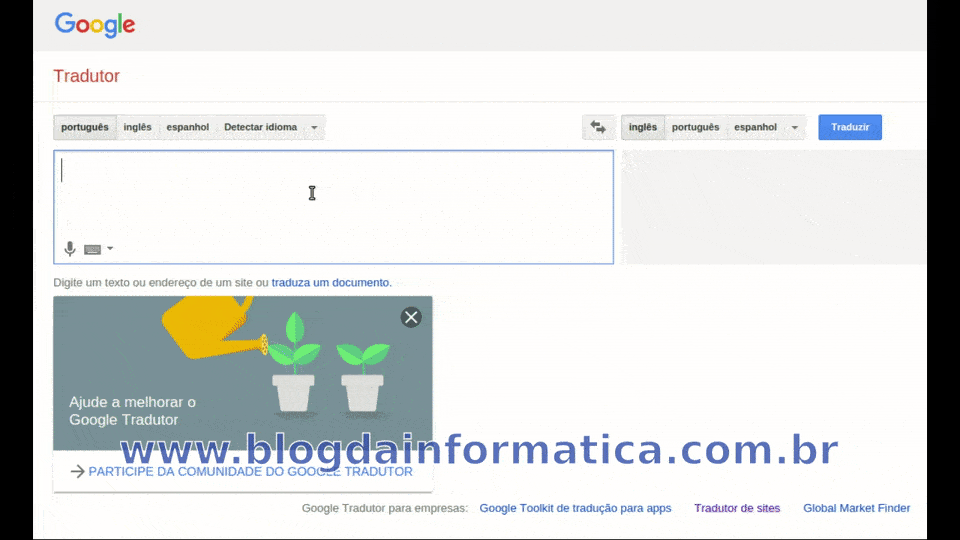Open the input tools dropdown arrow
Viewport: 960px width, 540px height.
coord(110,249)
